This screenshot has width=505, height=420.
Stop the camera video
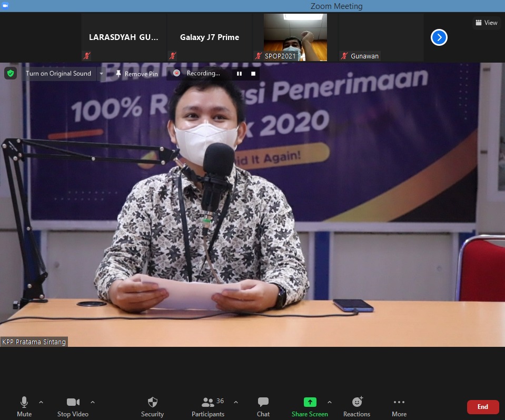pos(73,406)
